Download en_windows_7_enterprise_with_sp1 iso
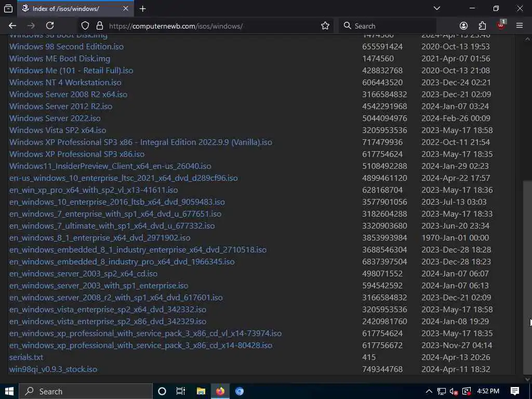 (115, 214)
